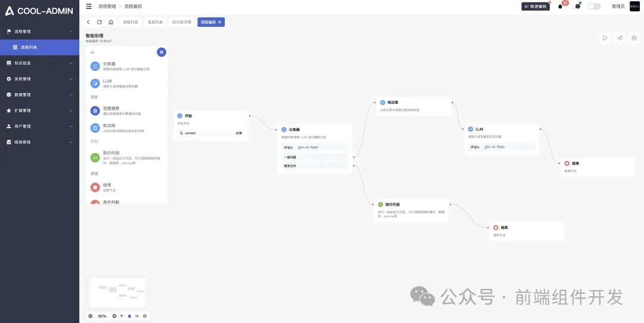
Task: Add a 分类器 node from the palette
Action: [x=126, y=66]
